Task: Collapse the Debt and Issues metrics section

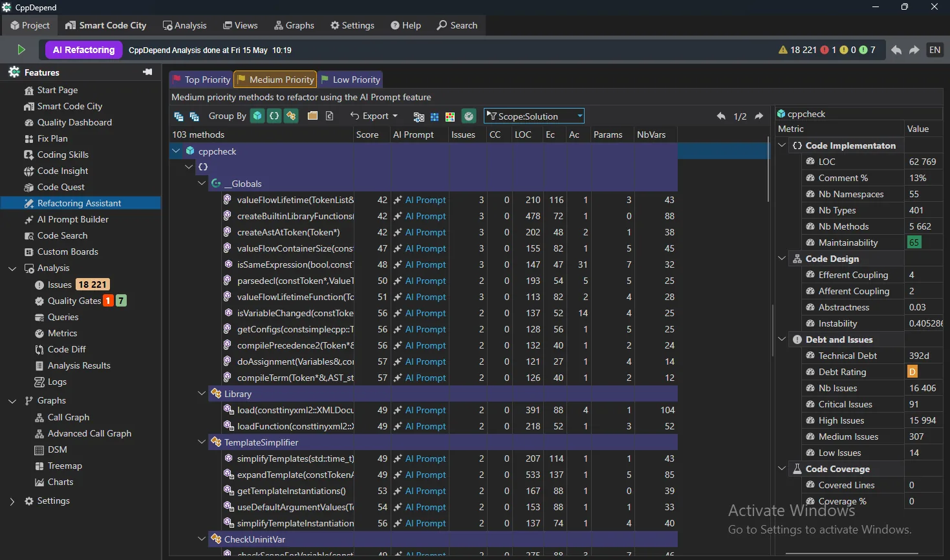Action: click(x=783, y=339)
